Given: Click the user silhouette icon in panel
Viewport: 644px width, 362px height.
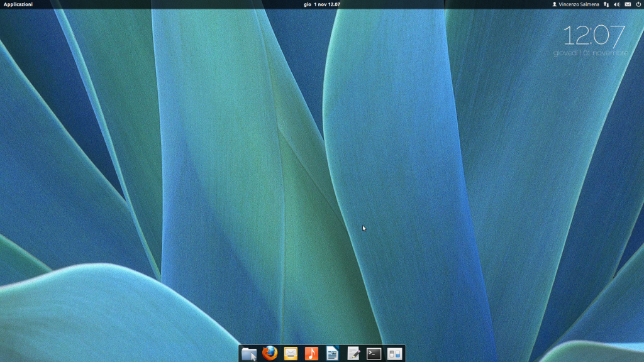Looking at the screenshot, I should tap(554, 4).
